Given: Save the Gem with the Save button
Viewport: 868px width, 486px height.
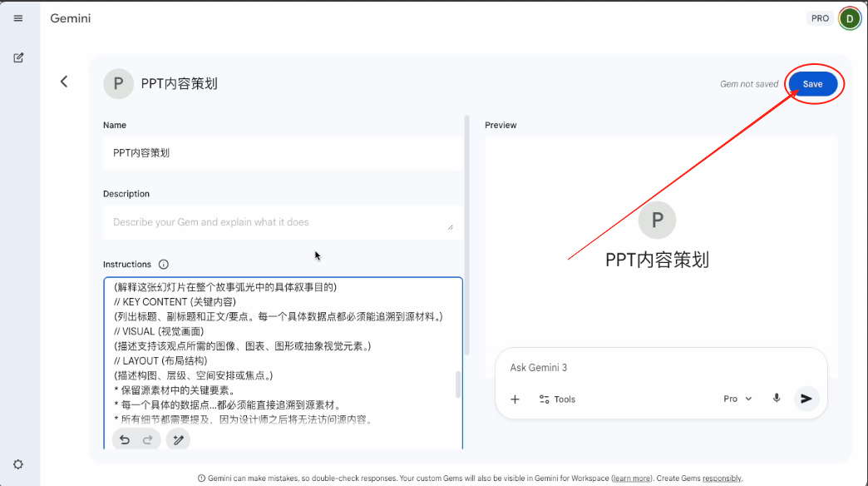Looking at the screenshot, I should 813,83.
